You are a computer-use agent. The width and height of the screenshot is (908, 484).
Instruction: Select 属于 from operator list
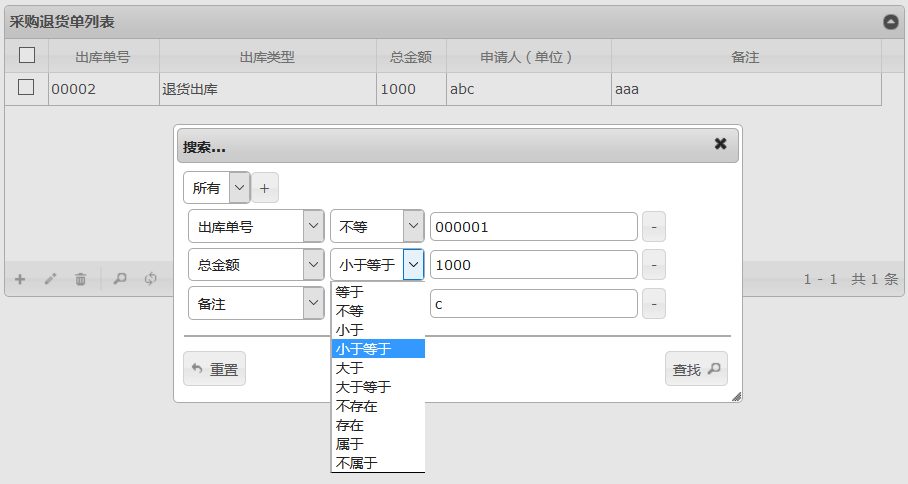pyautogui.click(x=378, y=444)
